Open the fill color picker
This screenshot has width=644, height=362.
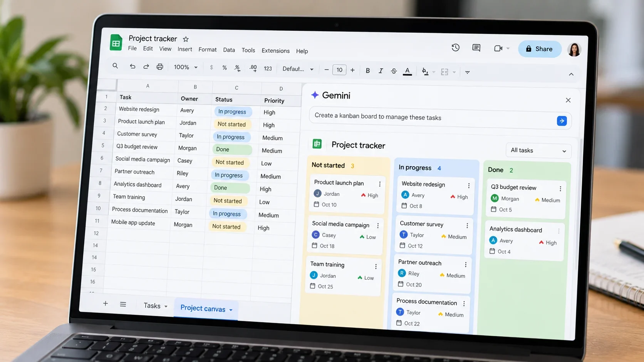(x=425, y=72)
